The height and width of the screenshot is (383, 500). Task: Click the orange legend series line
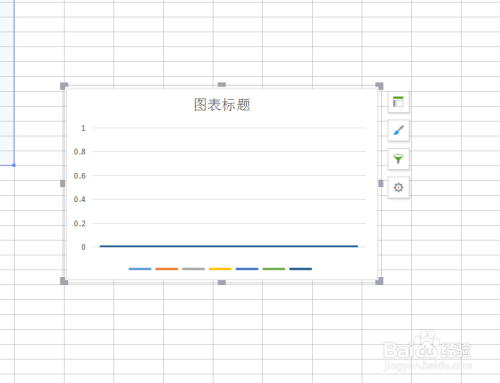pos(167,269)
